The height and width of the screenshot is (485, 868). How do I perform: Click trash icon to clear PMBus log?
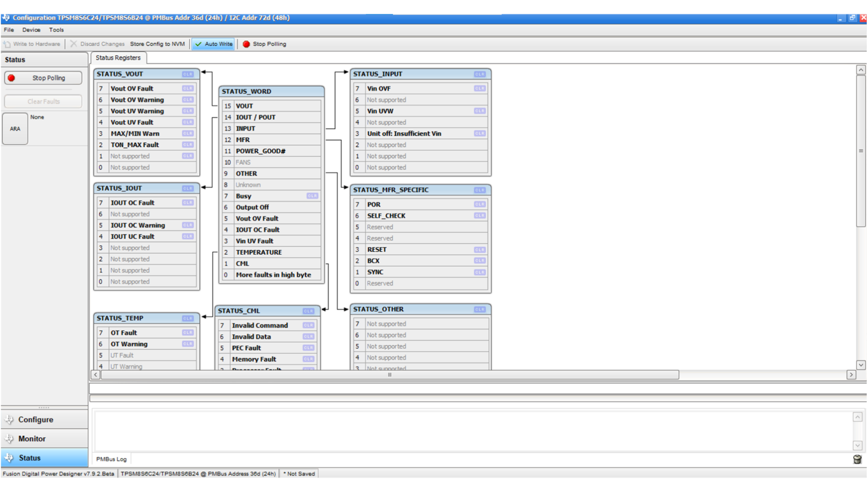pos(857,459)
